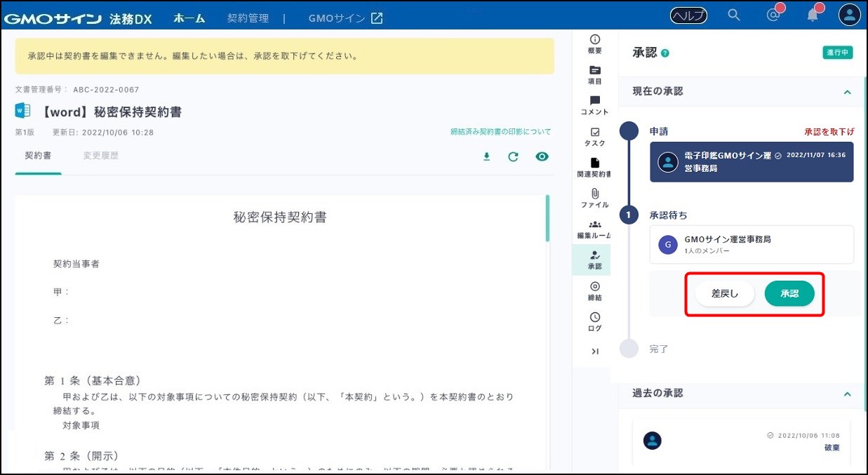Click the avatar in 過去の承認 entry

[653, 441]
